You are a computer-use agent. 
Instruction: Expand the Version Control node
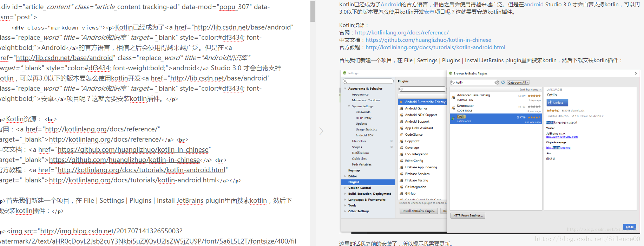click(345, 188)
